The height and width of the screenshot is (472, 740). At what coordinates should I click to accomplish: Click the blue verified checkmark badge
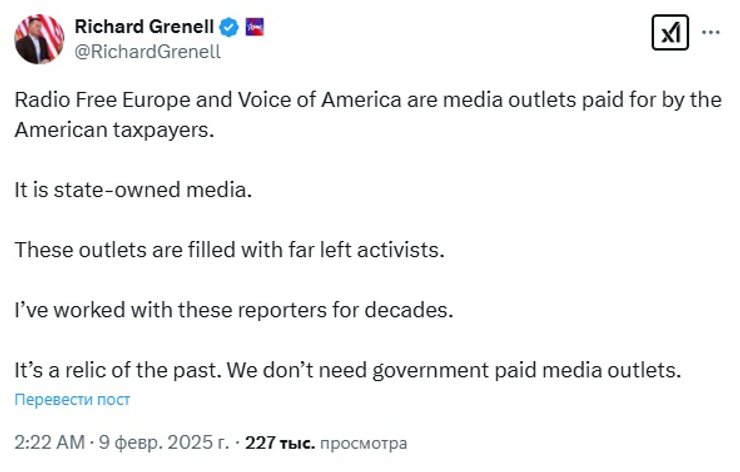[230, 27]
